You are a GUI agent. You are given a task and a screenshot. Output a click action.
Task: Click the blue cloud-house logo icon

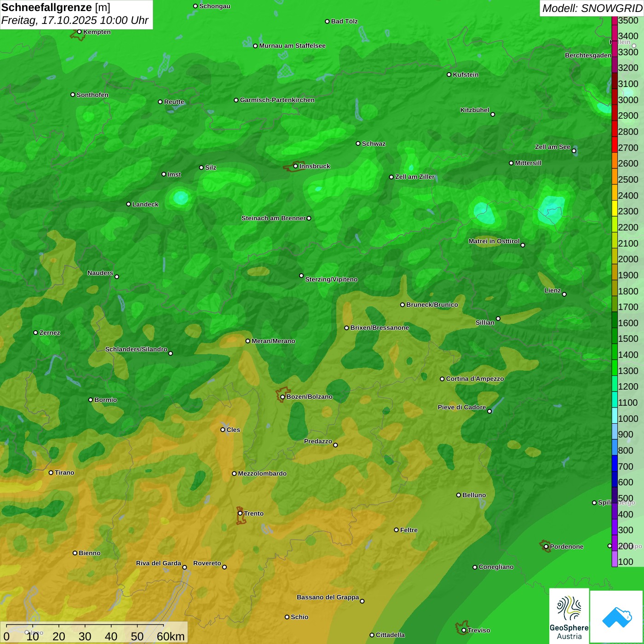pyautogui.click(x=617, y=617)
